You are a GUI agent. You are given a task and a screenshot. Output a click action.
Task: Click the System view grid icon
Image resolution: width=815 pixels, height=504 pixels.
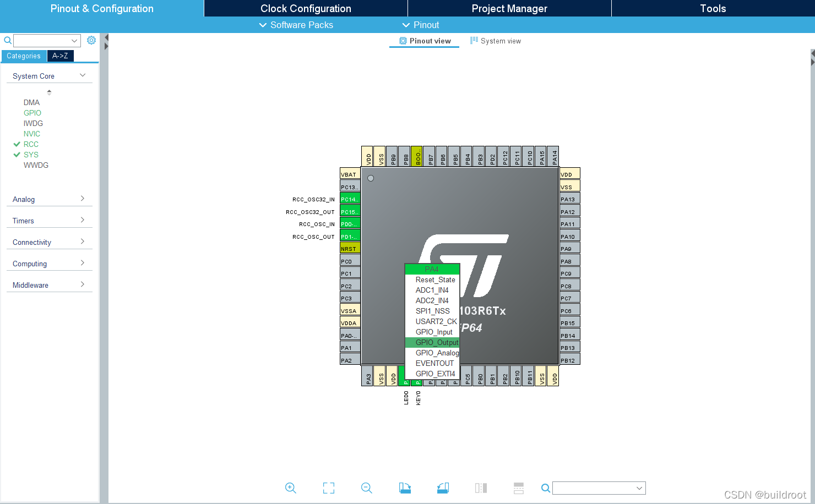click(474, 41)
